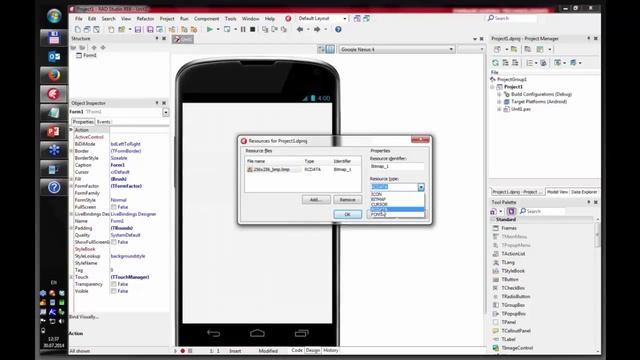Expand the Target Platforms (Android) node
The width and height of the screenshot is (640, 360).
coord(499,102)
